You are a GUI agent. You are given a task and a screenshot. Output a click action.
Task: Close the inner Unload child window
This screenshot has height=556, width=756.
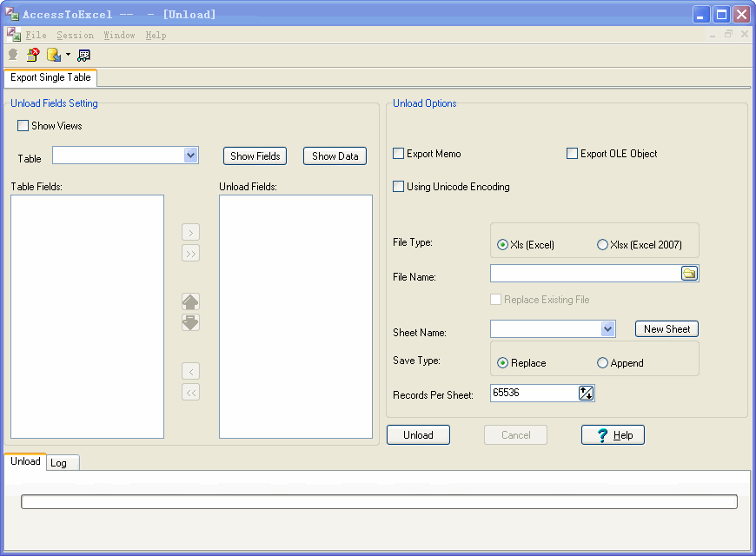(745, 34)
